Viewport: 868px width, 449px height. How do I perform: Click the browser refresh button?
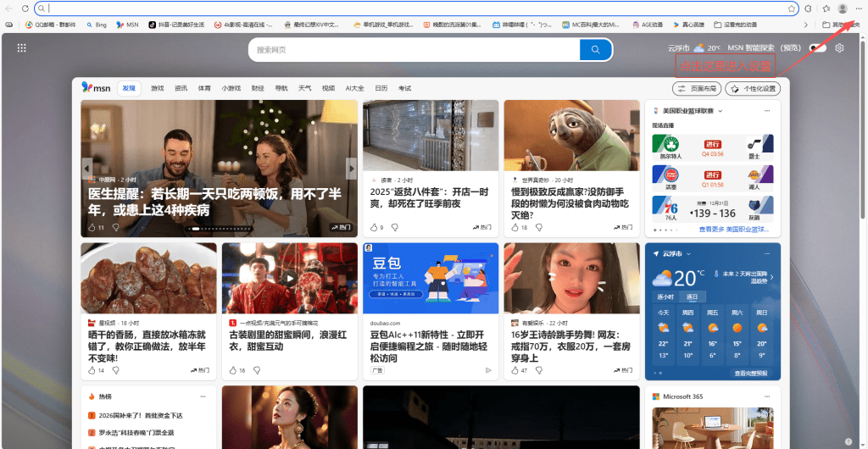pyautogui.click(x=25, y=8)
